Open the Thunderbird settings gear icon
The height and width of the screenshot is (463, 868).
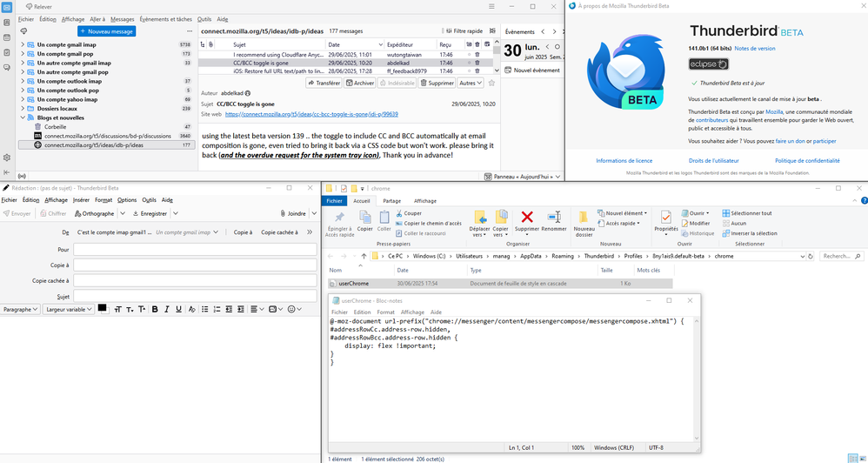click(7, 158)
